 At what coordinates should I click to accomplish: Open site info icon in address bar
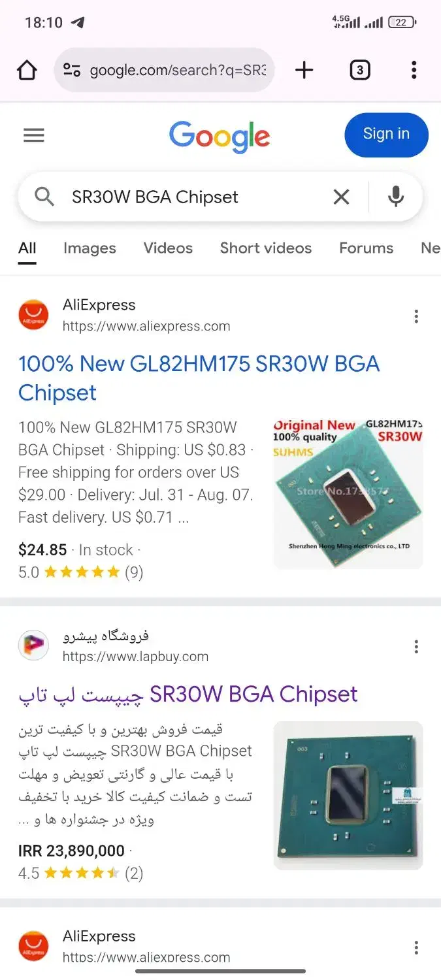coord(71,70)
